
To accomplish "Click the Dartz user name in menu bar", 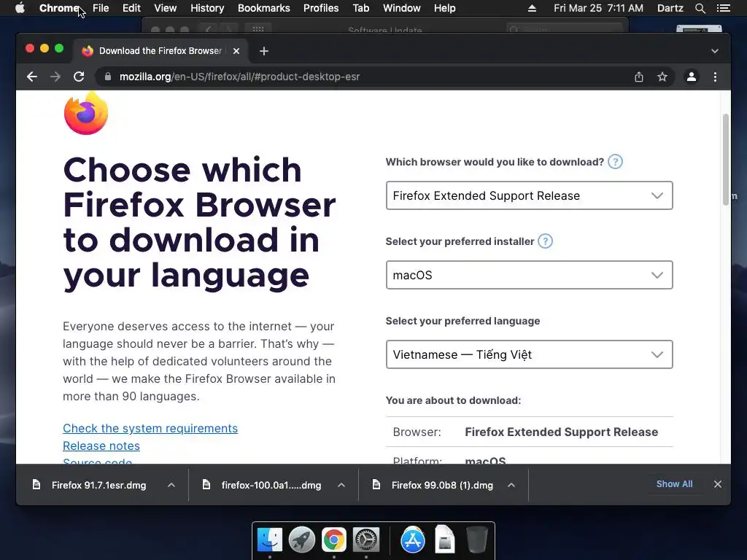I will click(x=670, y=8).
